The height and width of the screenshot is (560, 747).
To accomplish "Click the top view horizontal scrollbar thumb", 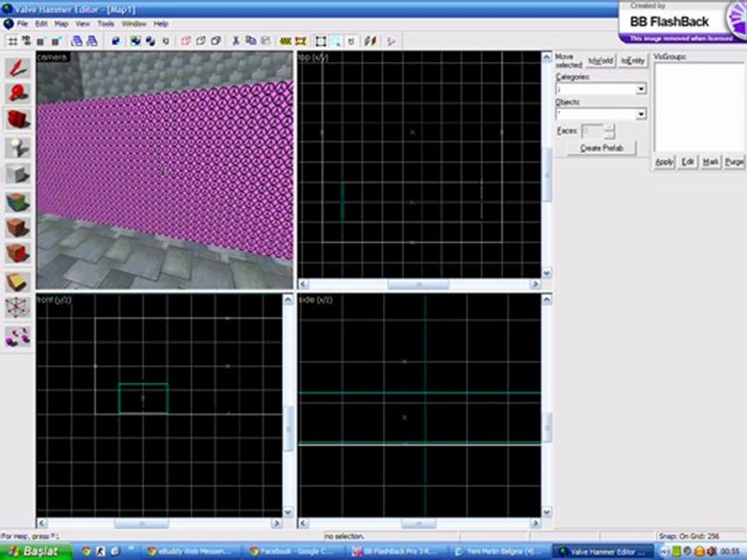I will (x=418, y=285).
